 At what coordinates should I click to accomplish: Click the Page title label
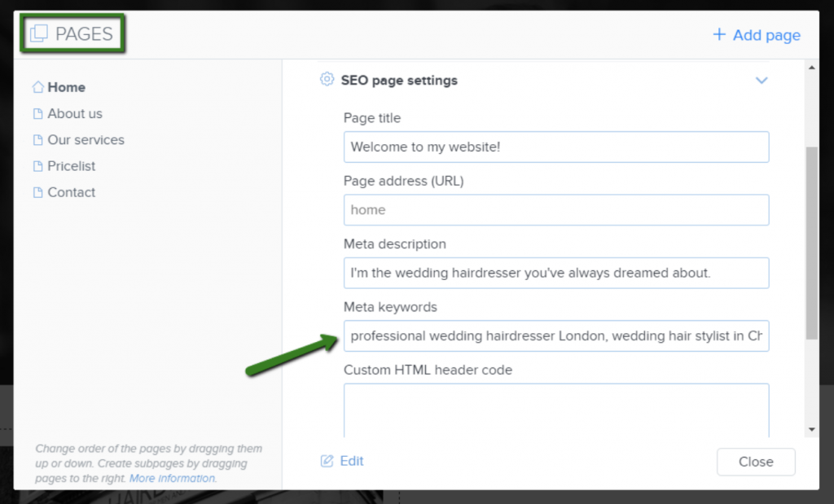click(x=371, y=118)
